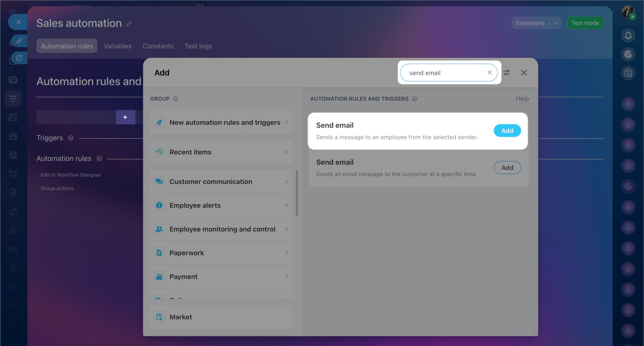
Task: Click help icon next to GROUP label
Action: pos(176,99)
